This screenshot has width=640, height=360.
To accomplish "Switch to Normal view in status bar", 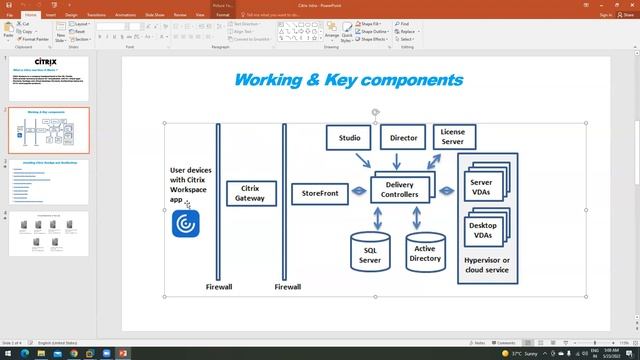I will tap(528, 343).
